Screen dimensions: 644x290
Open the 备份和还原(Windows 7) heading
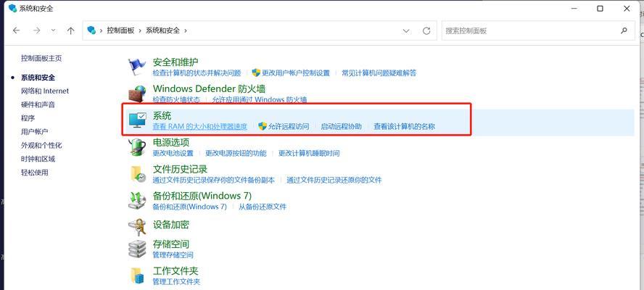pos(202,196)
